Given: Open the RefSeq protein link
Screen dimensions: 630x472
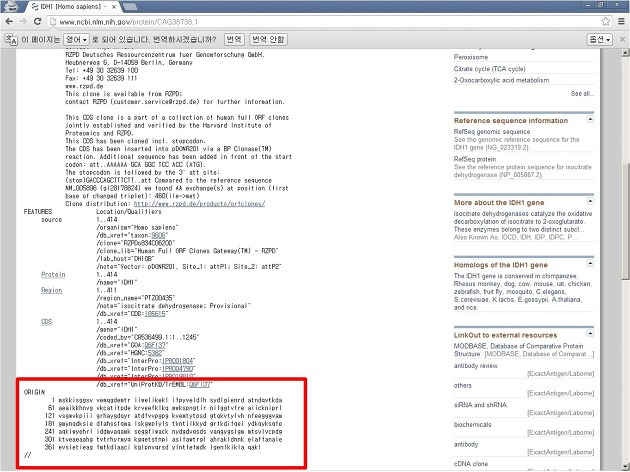Looking at the screenshot, I should (475, 159).
